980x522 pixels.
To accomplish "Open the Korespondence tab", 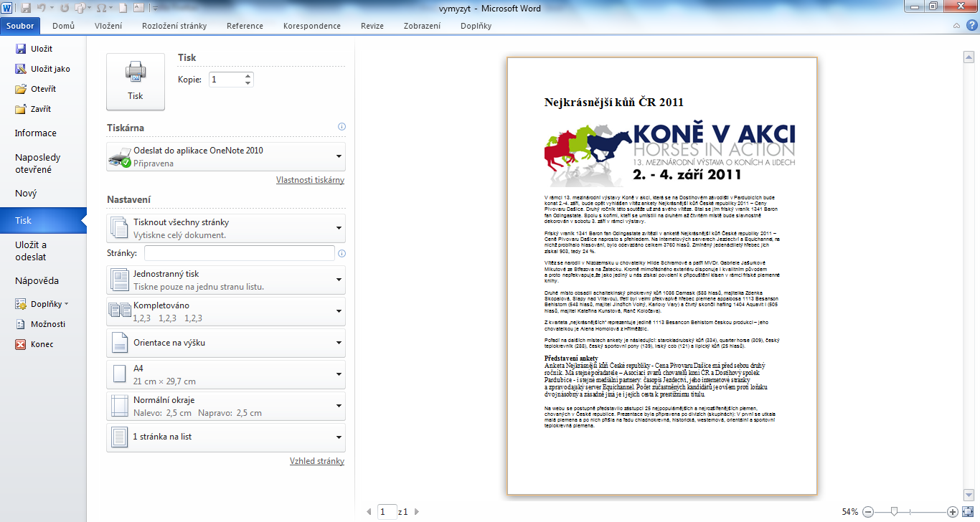I will point(312,26).
